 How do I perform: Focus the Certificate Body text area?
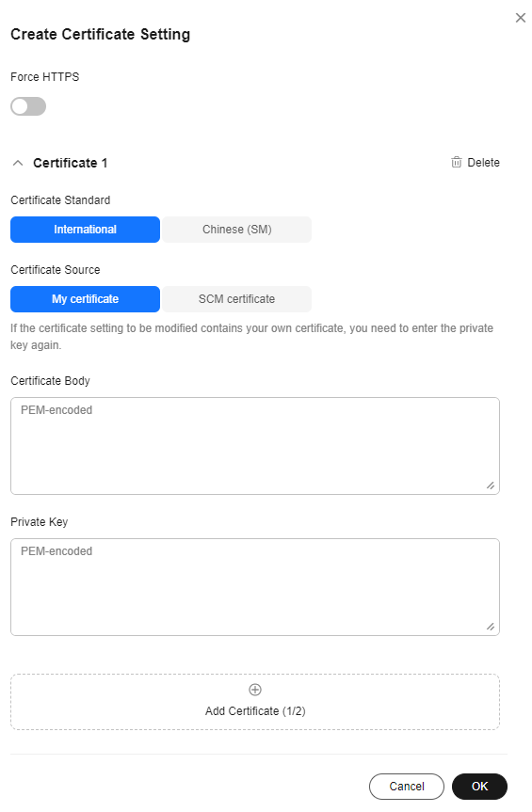pyautogui.click(x=255, y=446)
